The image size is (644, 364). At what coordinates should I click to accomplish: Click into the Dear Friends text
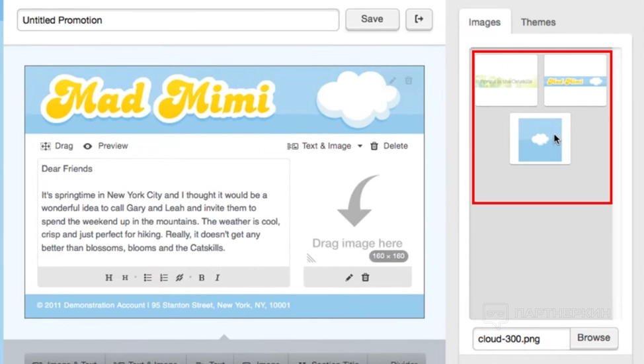pyautogui.click(x=67, y=169)
